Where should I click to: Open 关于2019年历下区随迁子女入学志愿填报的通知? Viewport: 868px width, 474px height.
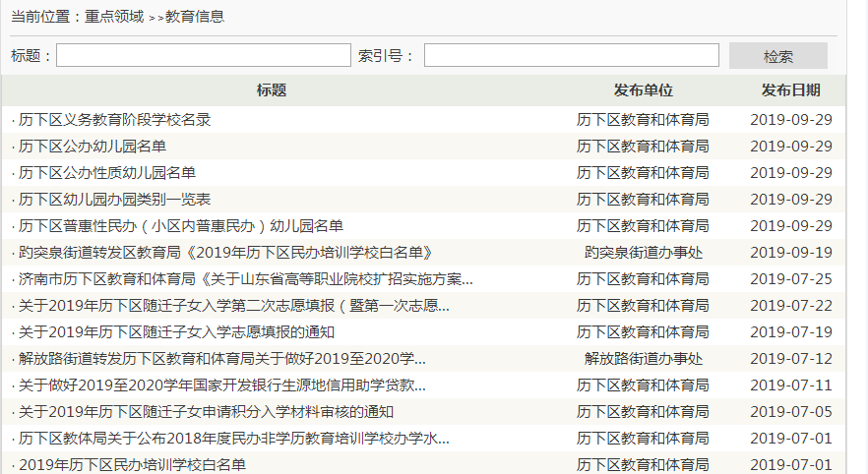point(176,331)
